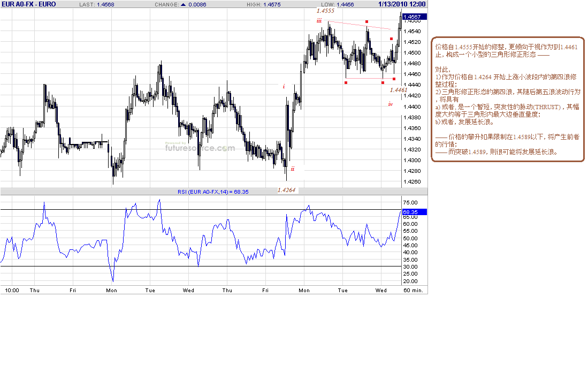Click the red wave ii label

[293, 169]
